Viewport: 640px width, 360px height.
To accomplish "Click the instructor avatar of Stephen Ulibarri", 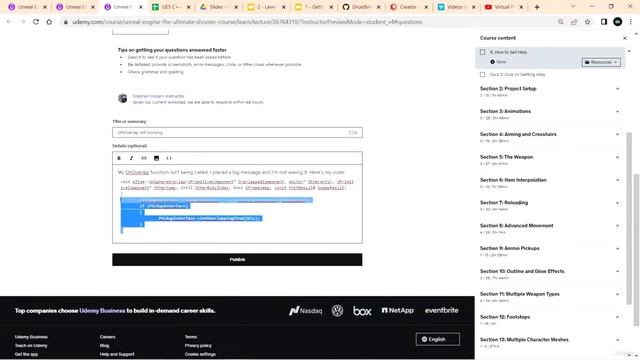I will pyautogui.click(x=122, y=98).
